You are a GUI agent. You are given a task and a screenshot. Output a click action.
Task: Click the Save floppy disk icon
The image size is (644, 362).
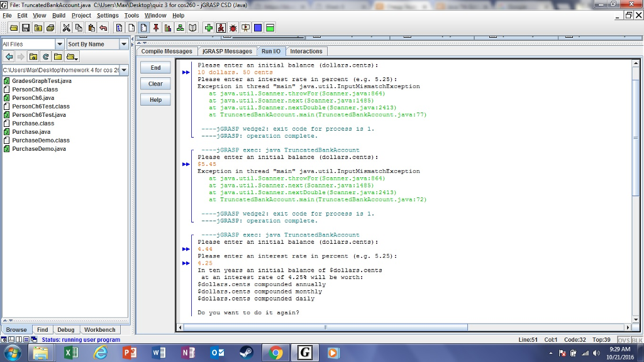[26, 28]
